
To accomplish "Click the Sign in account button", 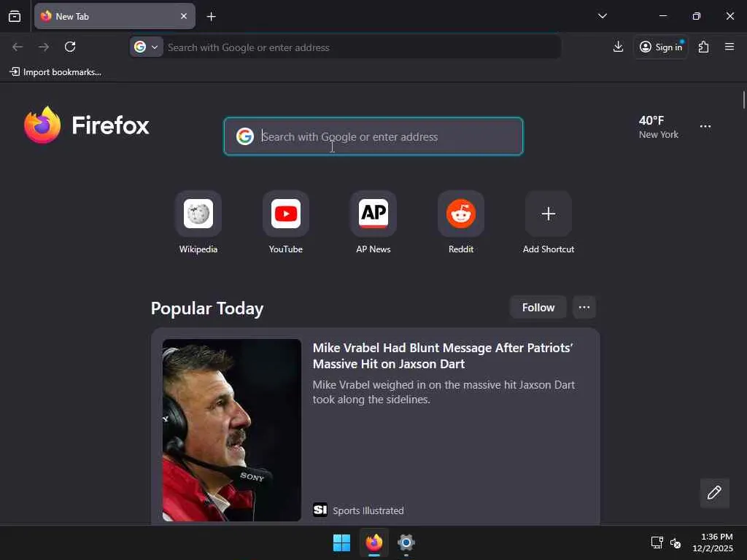I will (661, 47).
